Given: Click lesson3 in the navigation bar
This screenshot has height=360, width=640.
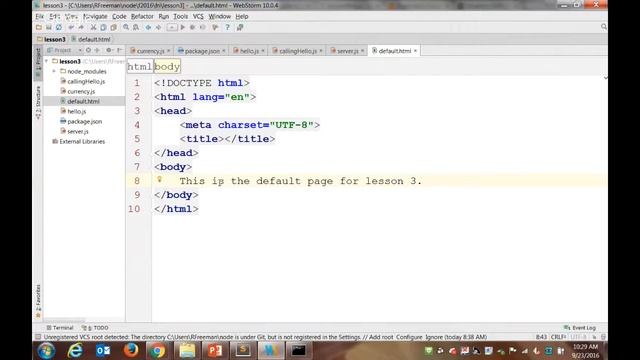Looking at the screenshot, I should coord(51,39).
